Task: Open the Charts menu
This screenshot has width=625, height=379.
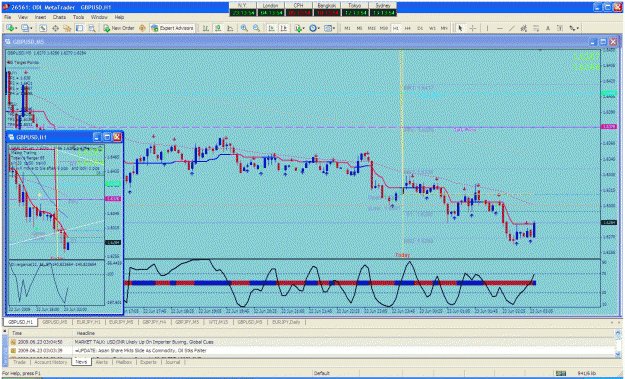Action: 59,18
